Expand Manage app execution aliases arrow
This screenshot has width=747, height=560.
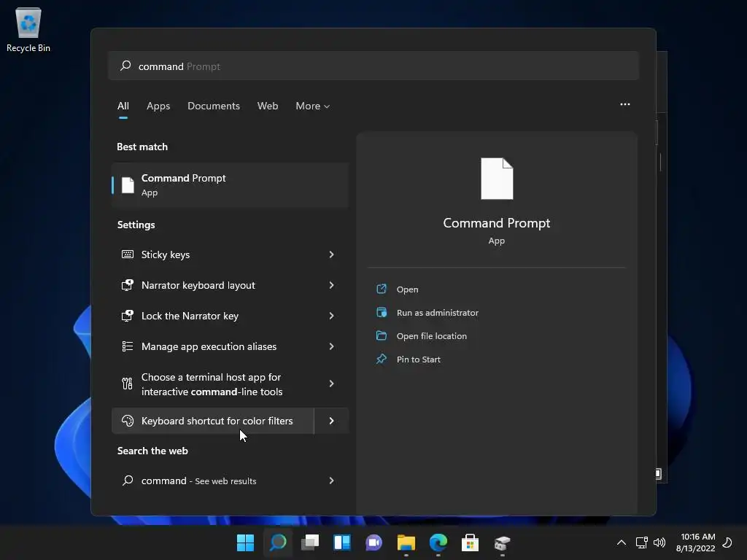(332, 346)
